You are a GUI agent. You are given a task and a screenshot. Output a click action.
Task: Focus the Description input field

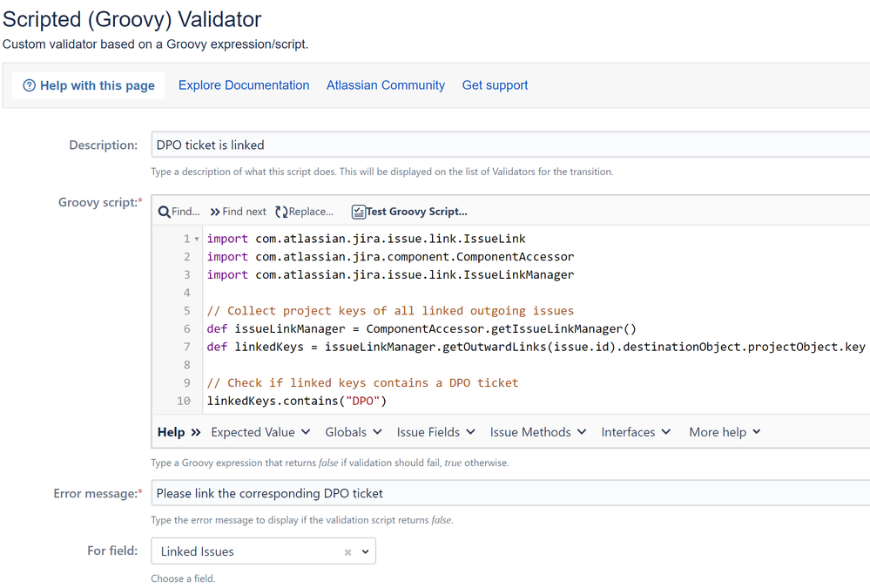[x=510, y=145]
